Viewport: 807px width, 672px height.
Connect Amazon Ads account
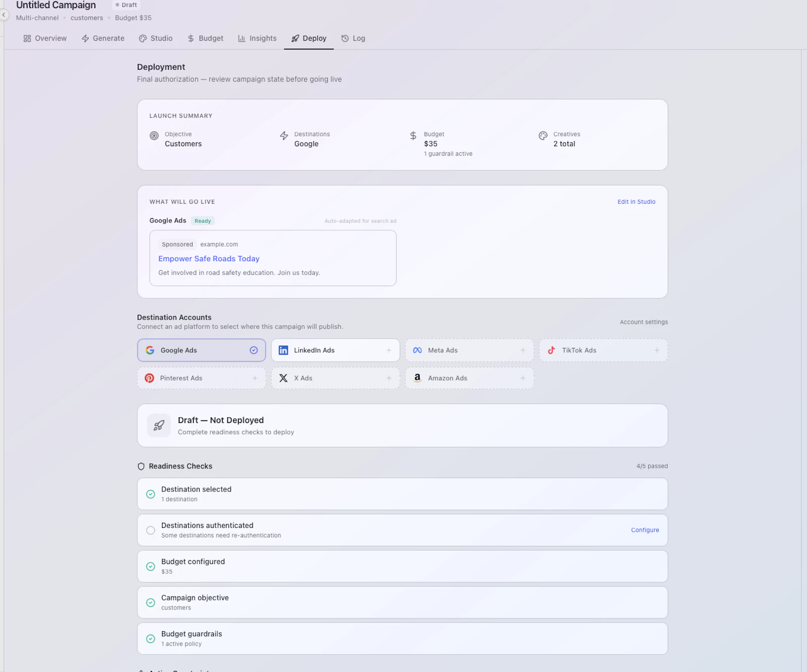[469, 378]
